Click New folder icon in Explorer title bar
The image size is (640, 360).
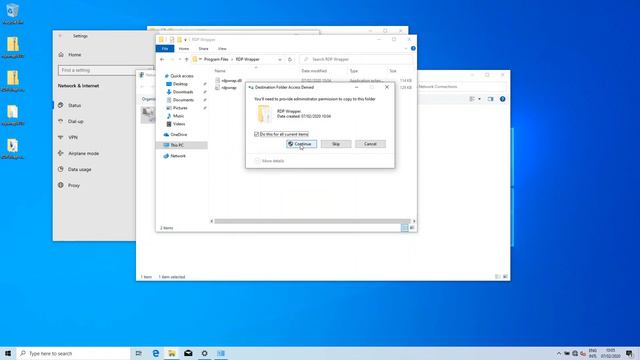[179, 40]
